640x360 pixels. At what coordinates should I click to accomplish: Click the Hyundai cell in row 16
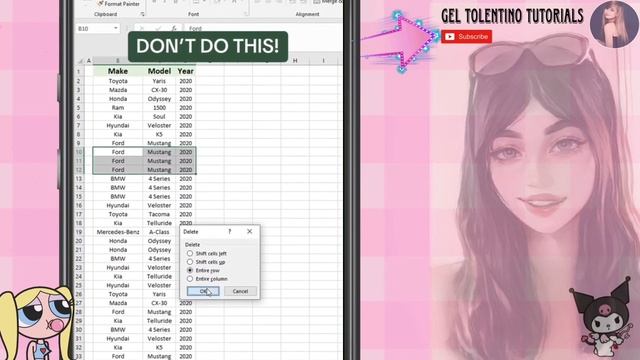[x=118, y=205]
